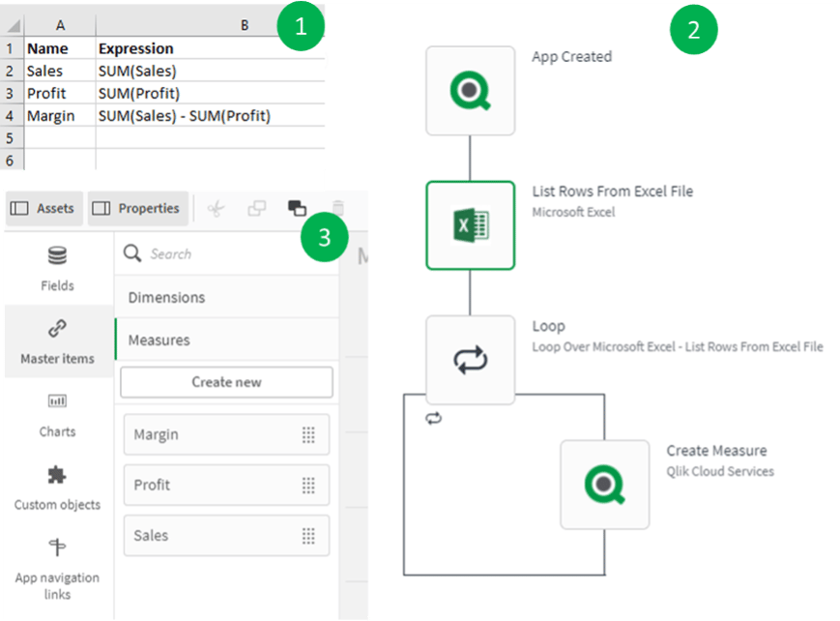Click the copy icon in the Qlik toolbar
The height and width of the screenshot is (621, 840).
tap(256, 208)
